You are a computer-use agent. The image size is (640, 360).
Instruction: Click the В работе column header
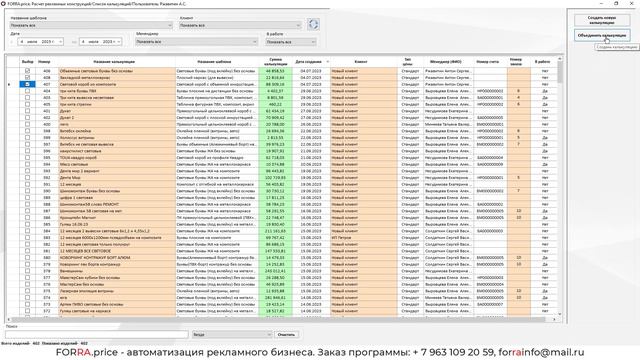(x=542, y=62)
